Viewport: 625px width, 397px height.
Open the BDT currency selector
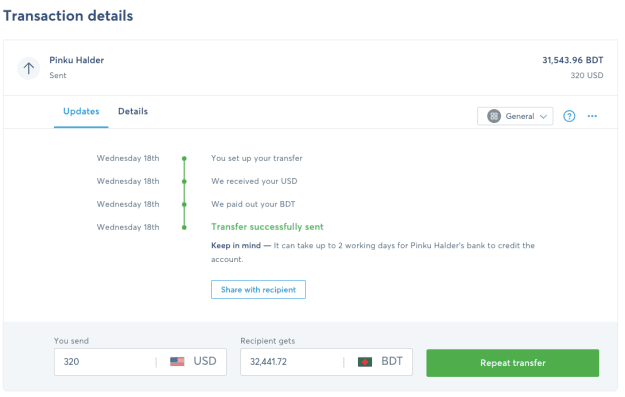pos(380,362)
